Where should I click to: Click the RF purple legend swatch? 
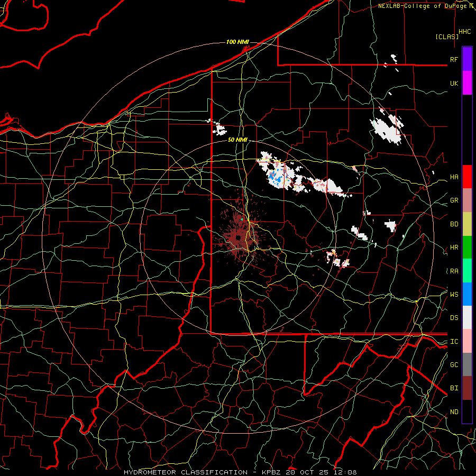click(x=467, y=59)
